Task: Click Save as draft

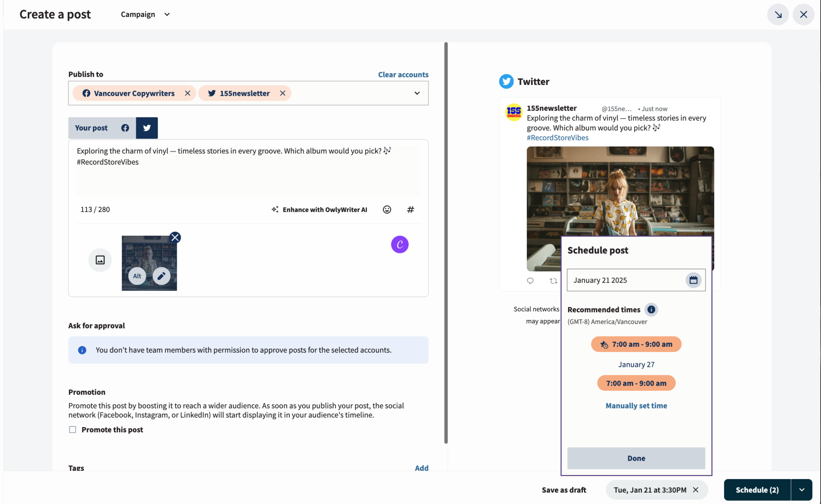Action: [x=564, y=490]
